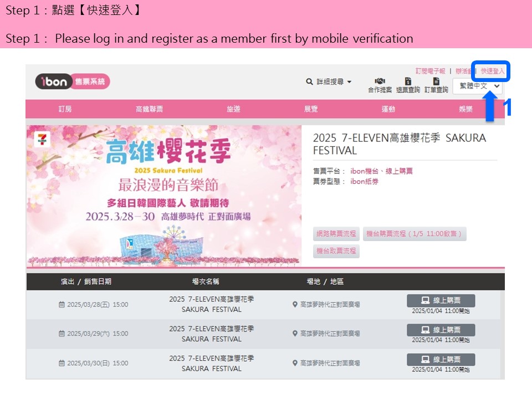Go to the 娛樂 category
532x399 pixels.
(465, 109)
